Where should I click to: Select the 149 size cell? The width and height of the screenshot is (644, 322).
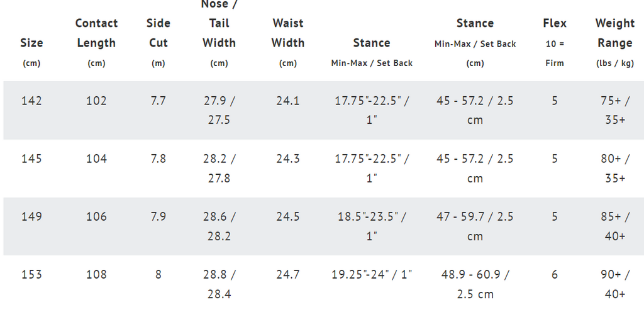[x=31, y=216]
